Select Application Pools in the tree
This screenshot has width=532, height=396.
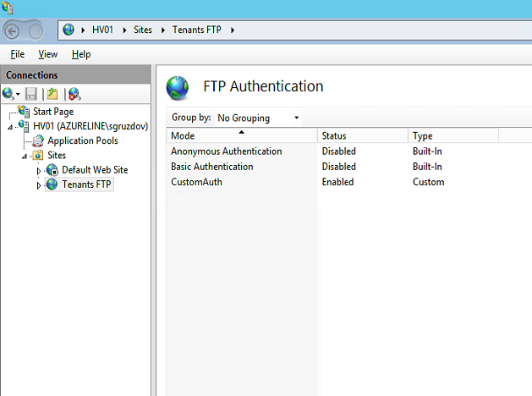pyautogui.click(x=83, y=140)
